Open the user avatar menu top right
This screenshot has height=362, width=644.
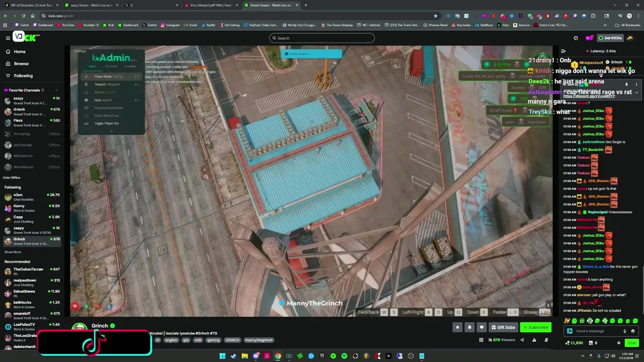pos(630,38)
